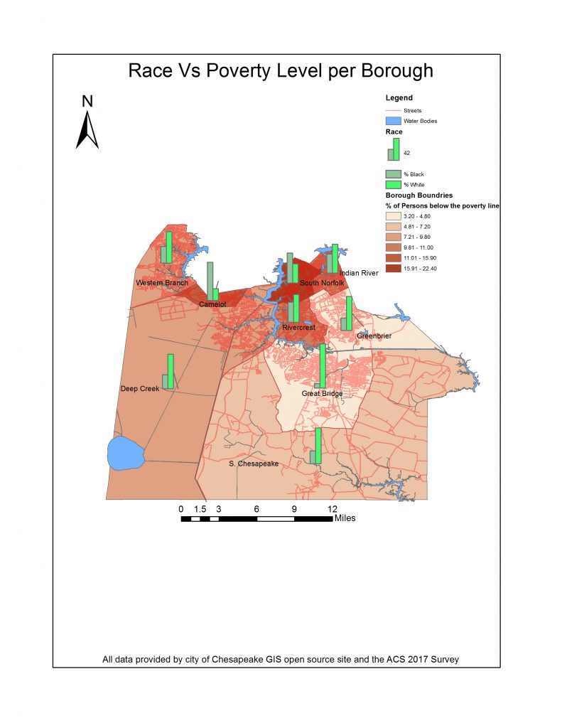Click the Water Bodies blue legend swatch
Image resolution: width=562 pixels, height=728 pixels.
pos(393,121)
